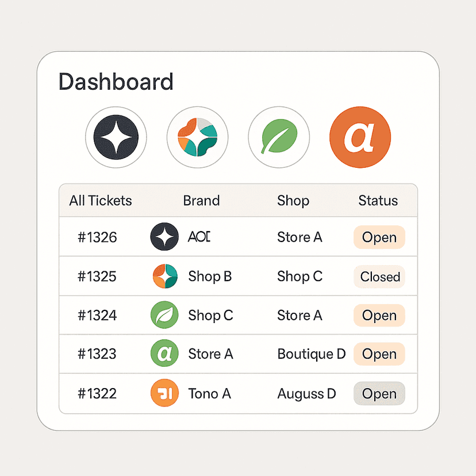This screenshot has height=476, width=476.
Task: Select green leaf icon in ticket #1324 row
Action: pyautogui.click(x=164, y=316)
